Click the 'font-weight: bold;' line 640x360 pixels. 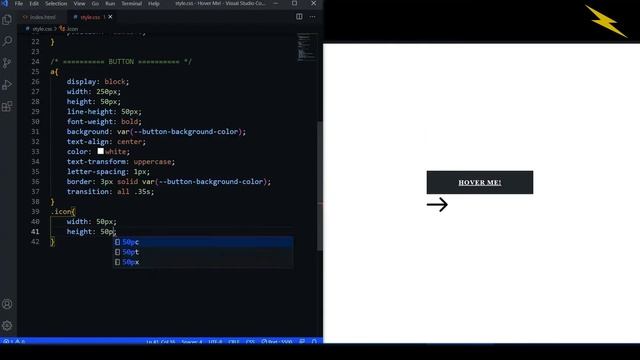coord(104,122)
